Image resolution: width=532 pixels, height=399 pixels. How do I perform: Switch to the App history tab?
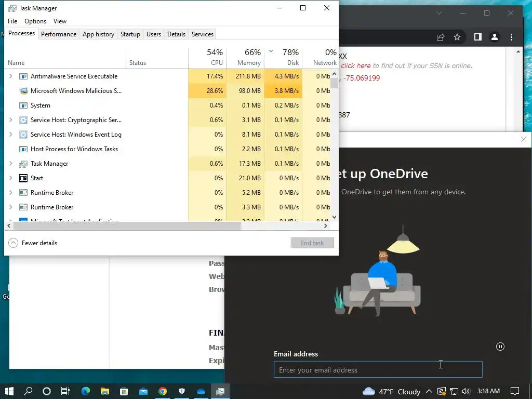pyautogui.click(x=98, y=34)
